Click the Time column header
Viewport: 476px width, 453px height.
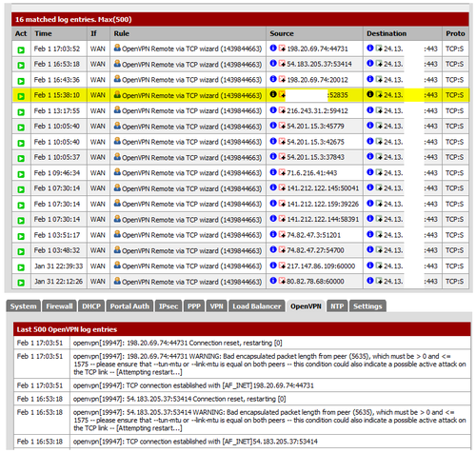click(43, 33)
